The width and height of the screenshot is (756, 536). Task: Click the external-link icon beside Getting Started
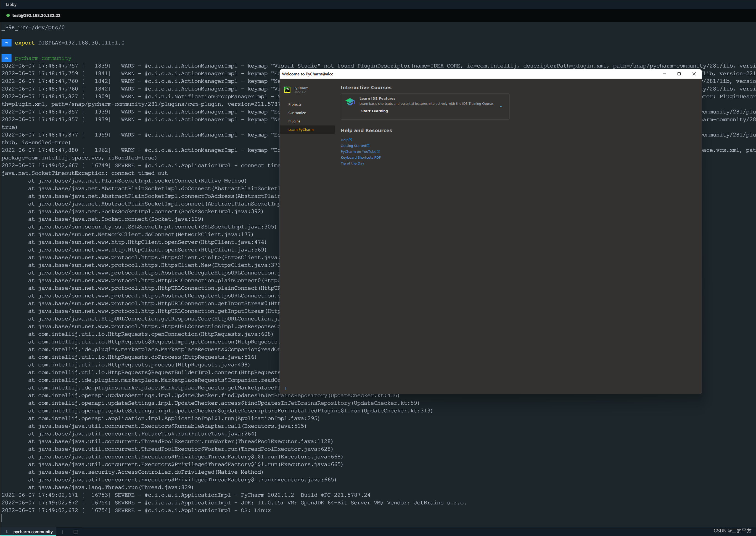pyautogui.click(x=368, y=146)
